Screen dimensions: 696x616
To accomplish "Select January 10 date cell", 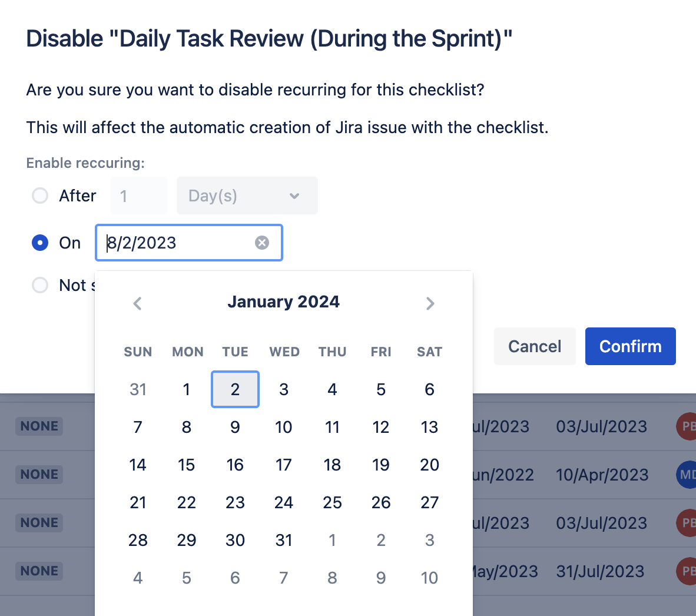I will click(284, 427).
